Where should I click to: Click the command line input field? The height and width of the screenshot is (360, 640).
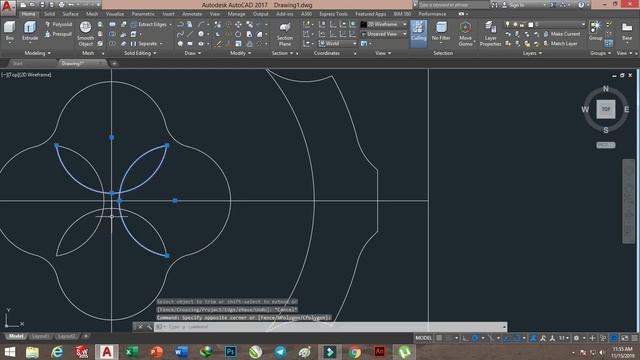[331, 327]
